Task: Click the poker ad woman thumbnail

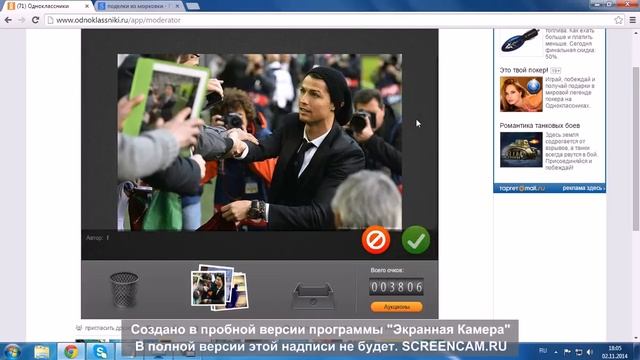Action: pos(521,94)
